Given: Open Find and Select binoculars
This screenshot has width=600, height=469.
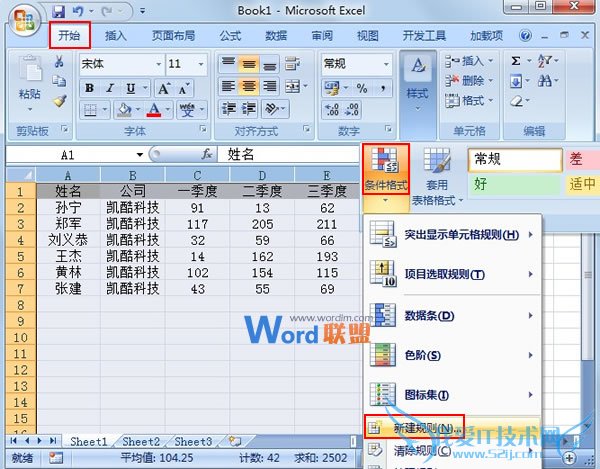Looking at the screenshot, I should pos(544,81).
